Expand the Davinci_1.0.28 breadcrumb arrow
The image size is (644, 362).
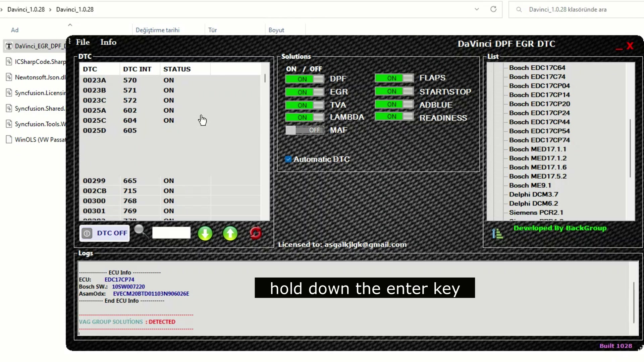(51, 9)
